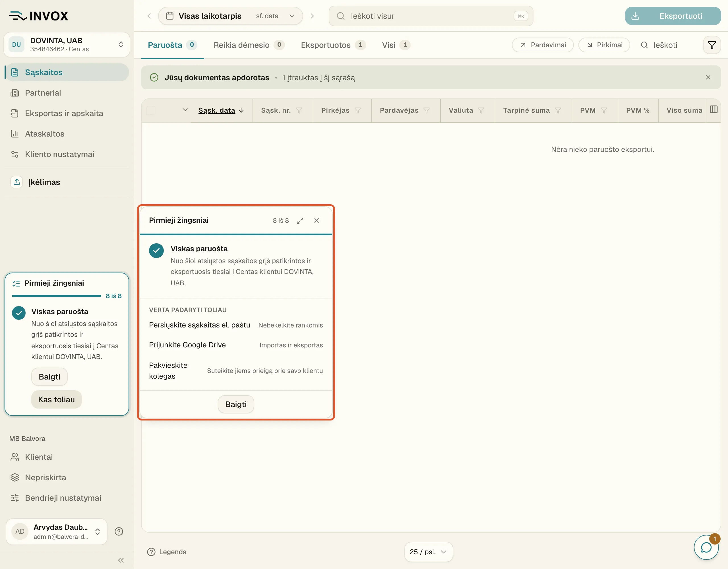Filter the Sąsk. nr. column
The width and height of the screenshot is (728, 569).
coord(299,110)
